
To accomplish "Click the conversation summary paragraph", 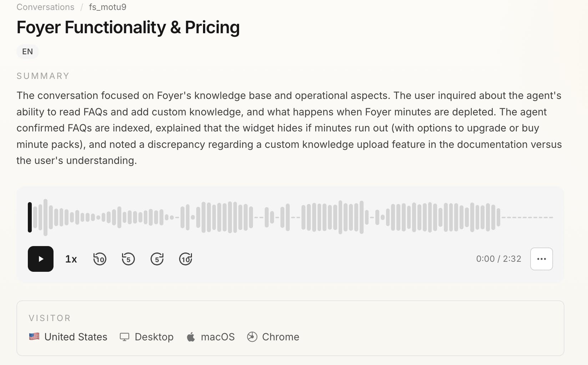I will pyautogui.click(x=289, y=128).
